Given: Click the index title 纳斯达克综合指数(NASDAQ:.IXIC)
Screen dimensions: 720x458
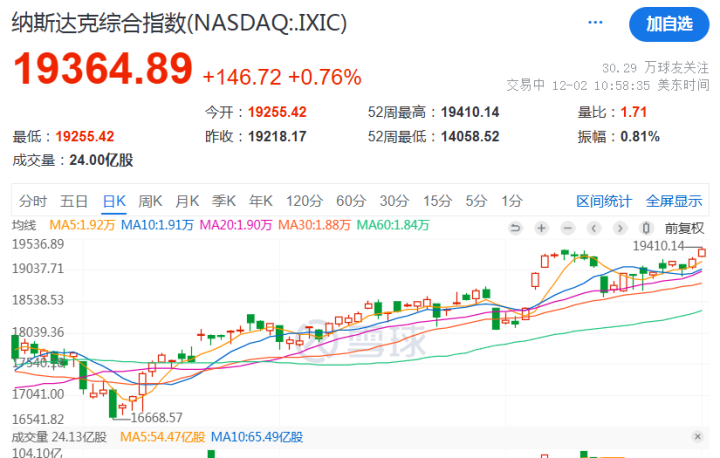Looking at the screenshot, I should [x=179, y=23].
